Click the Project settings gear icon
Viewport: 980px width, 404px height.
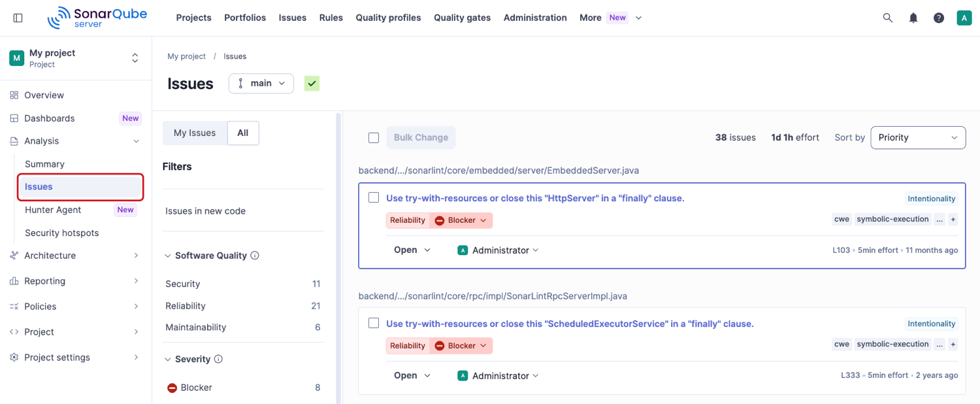coord(14,358)
